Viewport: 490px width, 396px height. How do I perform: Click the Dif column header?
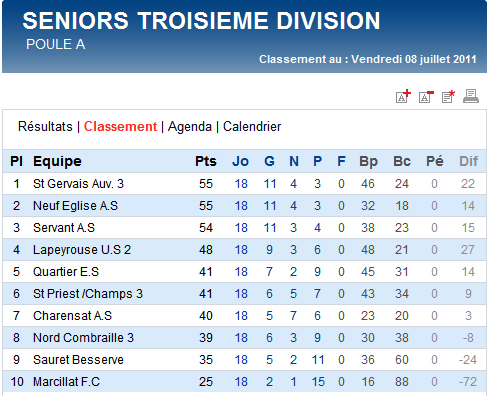[x=468, y=161]
